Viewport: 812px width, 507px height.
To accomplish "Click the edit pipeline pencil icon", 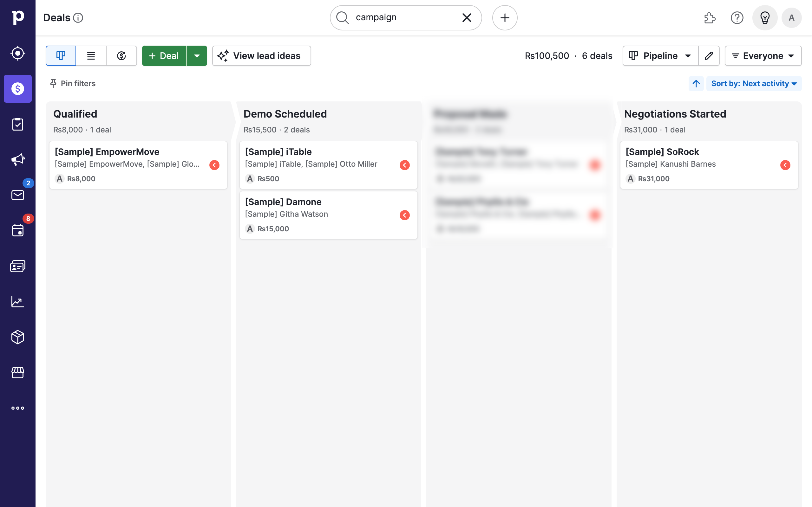I will pos(709,56).
